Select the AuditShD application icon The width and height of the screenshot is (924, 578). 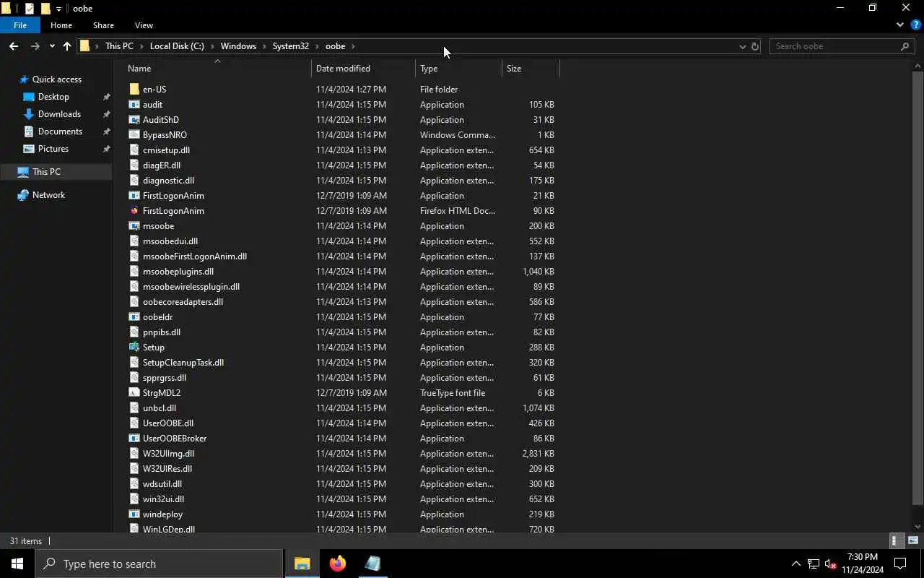[x=134, y=120]
